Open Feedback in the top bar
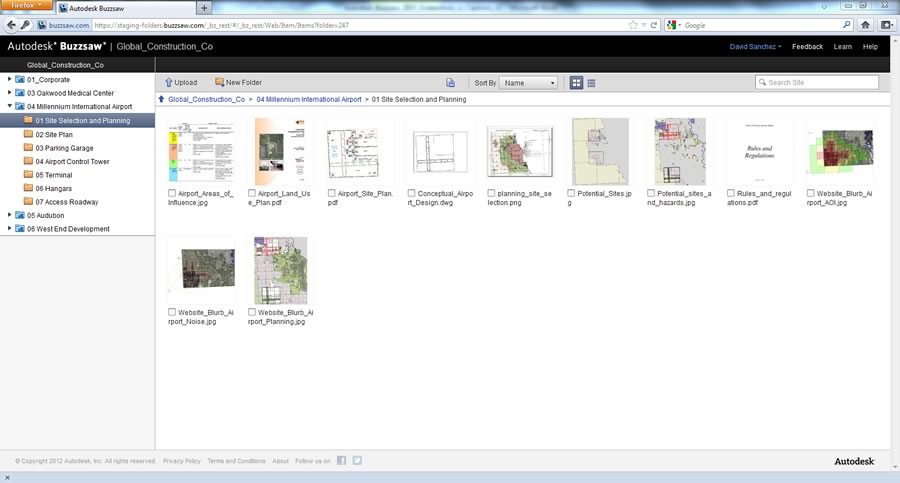Screen dimensions: 900x483 [x=807, y=47]
